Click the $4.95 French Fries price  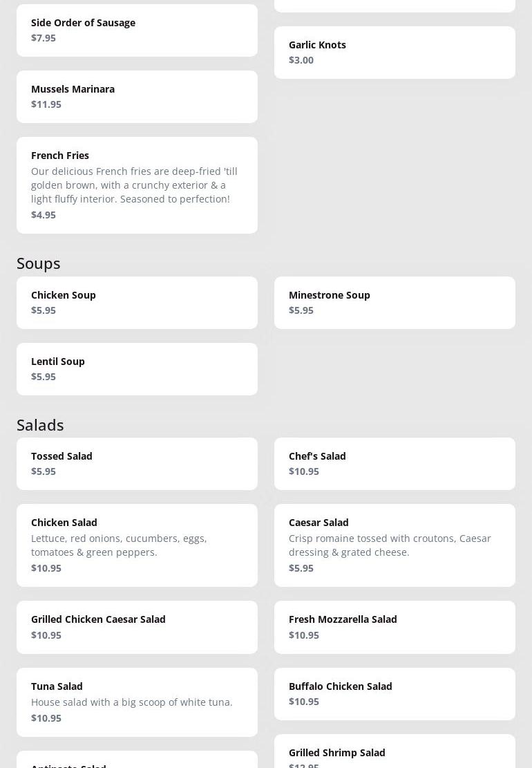44,215
